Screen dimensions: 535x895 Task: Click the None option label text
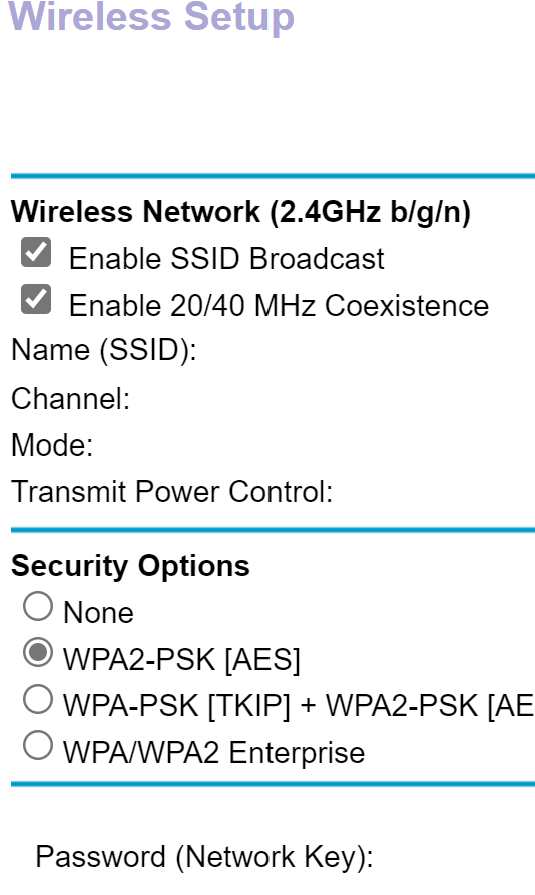[98, 612]
